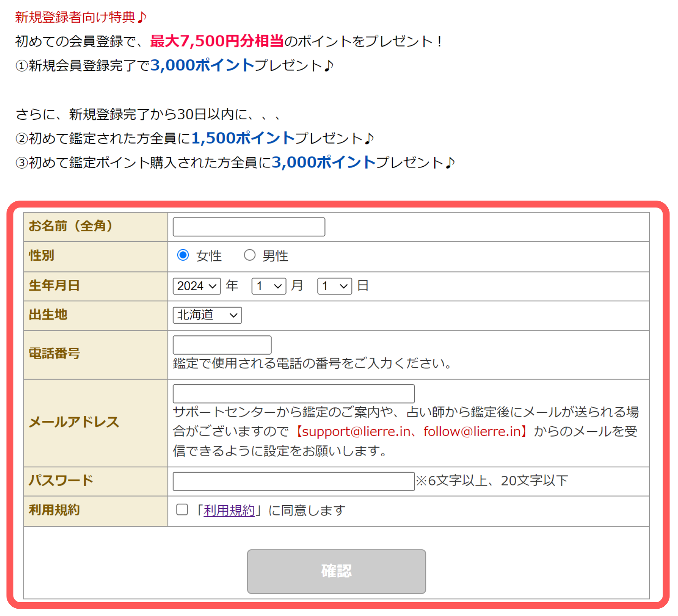The height and width of the screenshot is (616, 678).
Task: Click the blue 1,500ポイント text
Action: tap(243, 138)
